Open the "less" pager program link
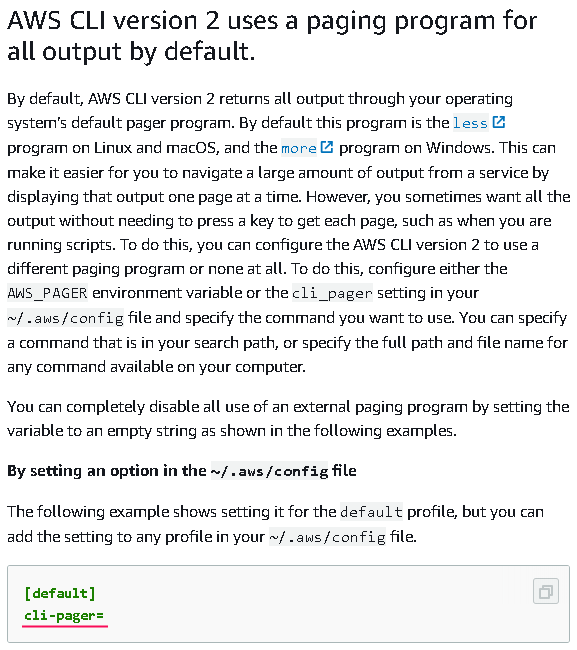Screen dimensions: 577x650 coord(470,123)
